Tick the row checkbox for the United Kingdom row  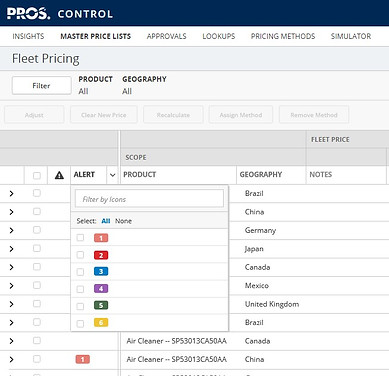[x=37, y=304]
